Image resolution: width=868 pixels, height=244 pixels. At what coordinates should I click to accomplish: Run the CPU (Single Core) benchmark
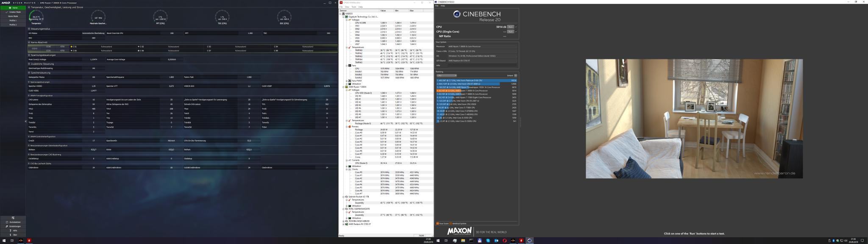pyautogui.click(x=511, y=32)
